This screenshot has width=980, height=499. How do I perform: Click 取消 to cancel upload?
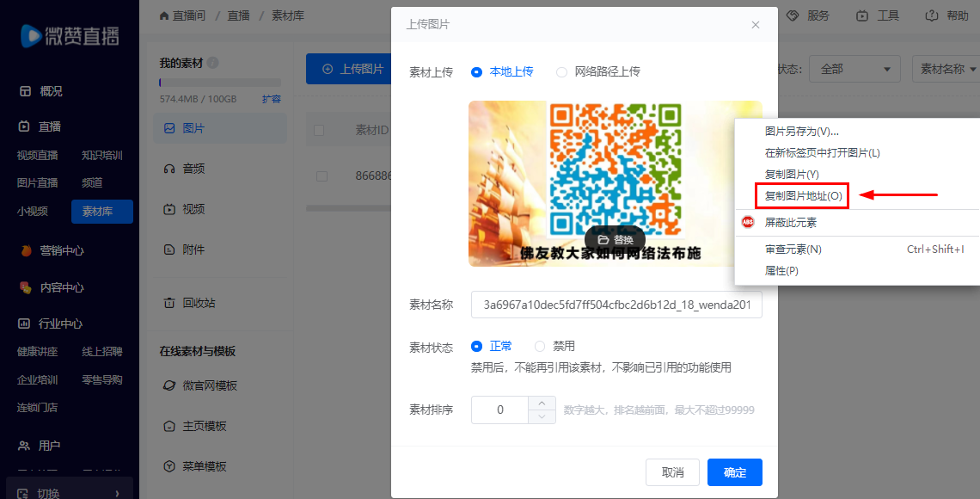pyautogui.click(x=672, y=472)
